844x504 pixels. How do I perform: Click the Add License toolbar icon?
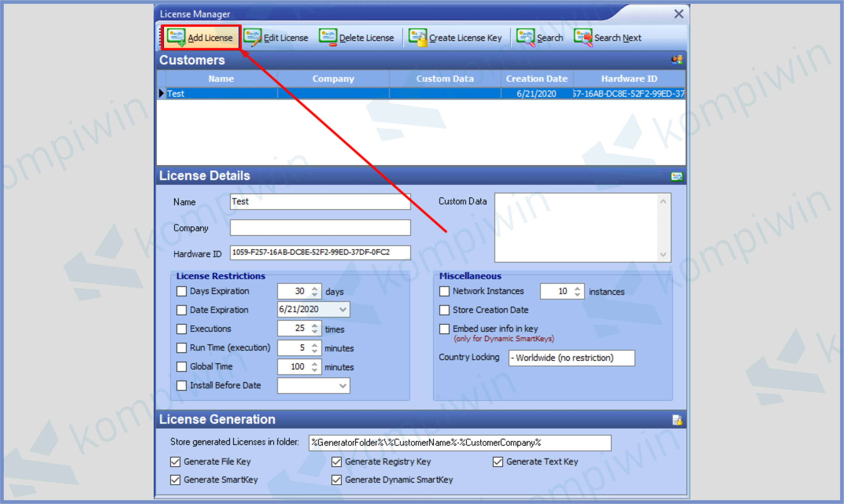(176, 37)
